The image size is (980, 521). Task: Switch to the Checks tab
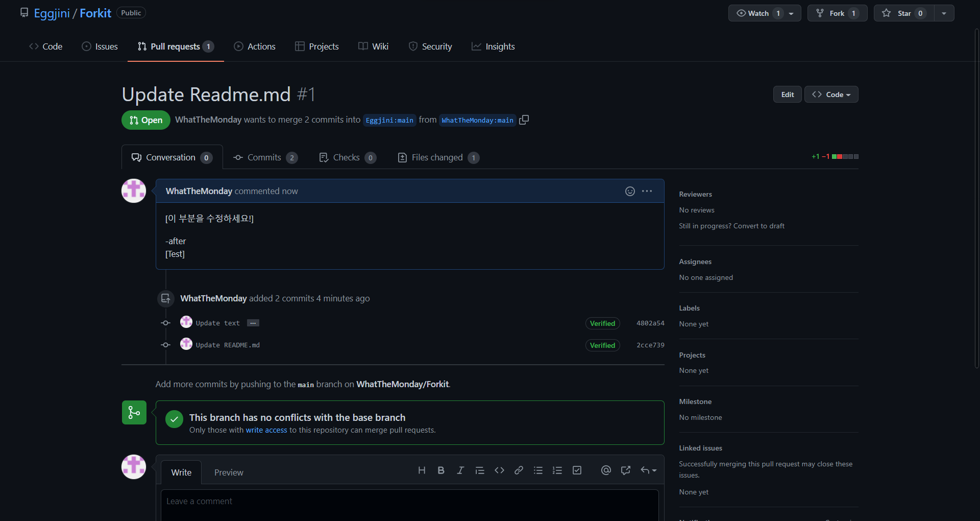click(348, 157)
